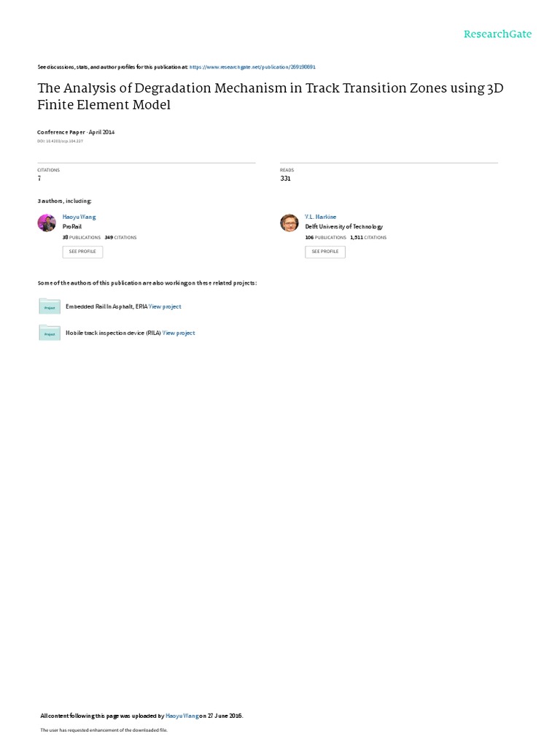
Task: Click the Embedded Rail in Asphalt project icon
Action: (x=50, y=306)
